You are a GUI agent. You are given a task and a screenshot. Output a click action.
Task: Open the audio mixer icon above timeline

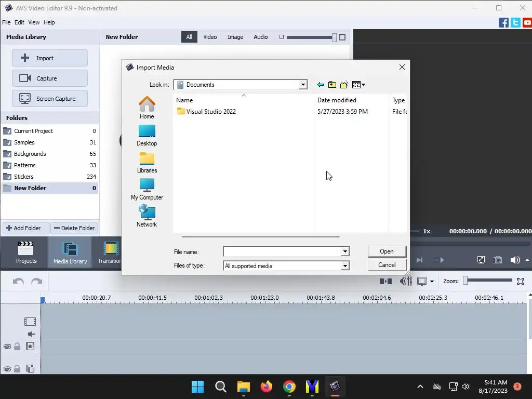pos(406,281)
